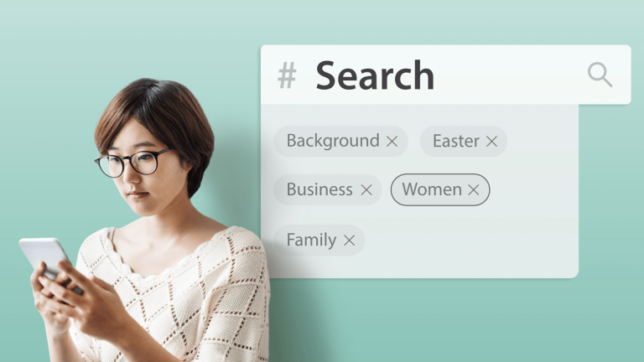Click the woman's round black glasses
This screenshot has height=362, width=644.
pos(132,163)
